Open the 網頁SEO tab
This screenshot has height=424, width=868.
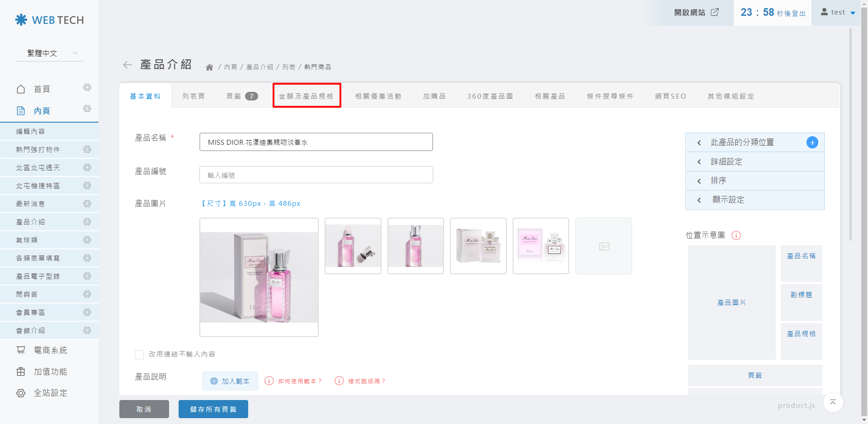click(670, 96)
